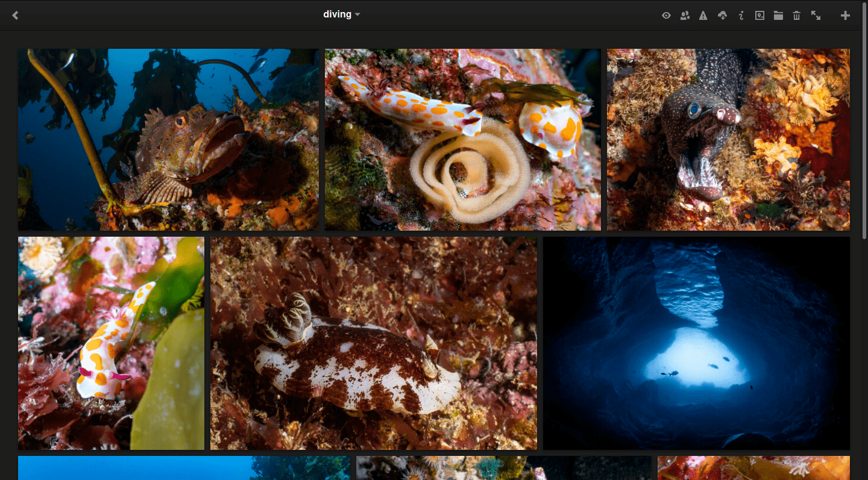Show album info with the i icon
This screenshot has width=868, height=480.
coord(741,16)
